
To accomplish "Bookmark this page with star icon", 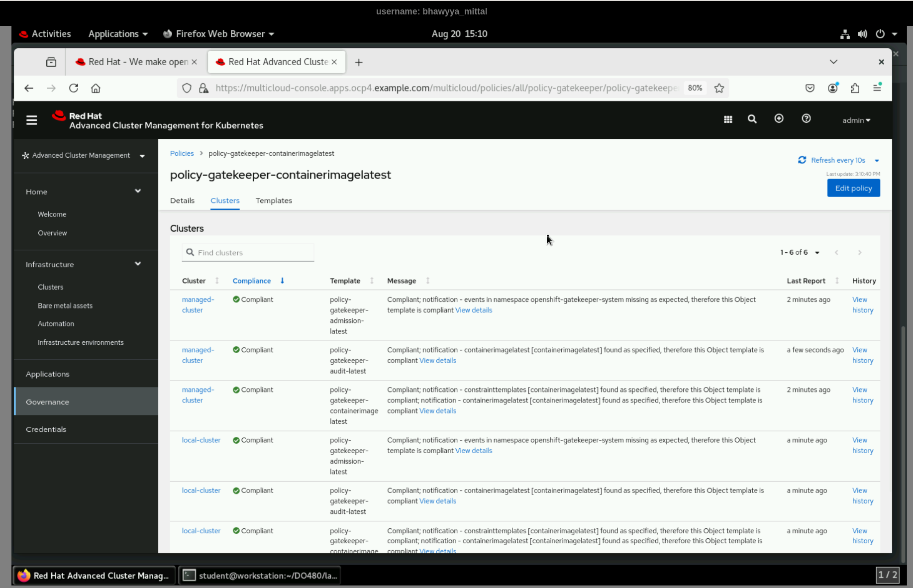I will [x=719, y=88].
